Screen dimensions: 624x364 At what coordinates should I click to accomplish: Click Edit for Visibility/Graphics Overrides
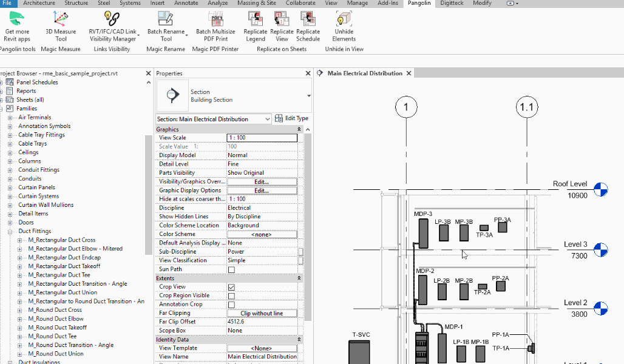point(262,182)
